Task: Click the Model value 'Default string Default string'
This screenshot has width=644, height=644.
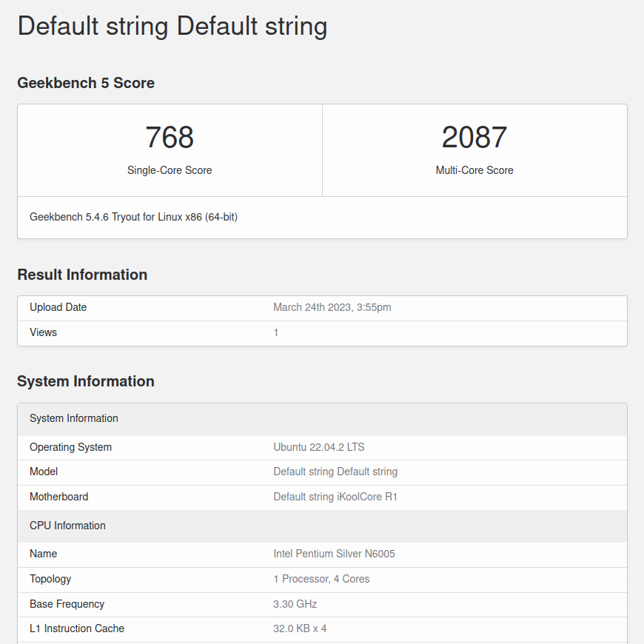Action: click(335, 472)
